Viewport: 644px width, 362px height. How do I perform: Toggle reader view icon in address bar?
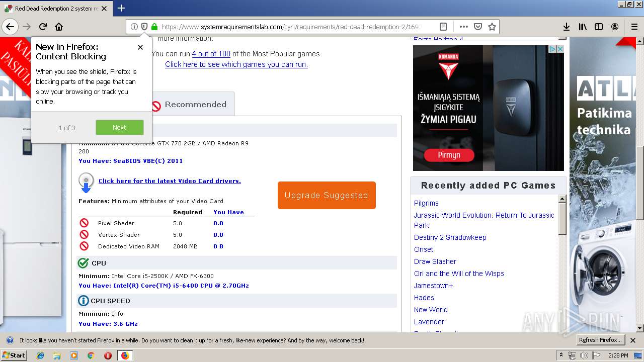point(443,27)
